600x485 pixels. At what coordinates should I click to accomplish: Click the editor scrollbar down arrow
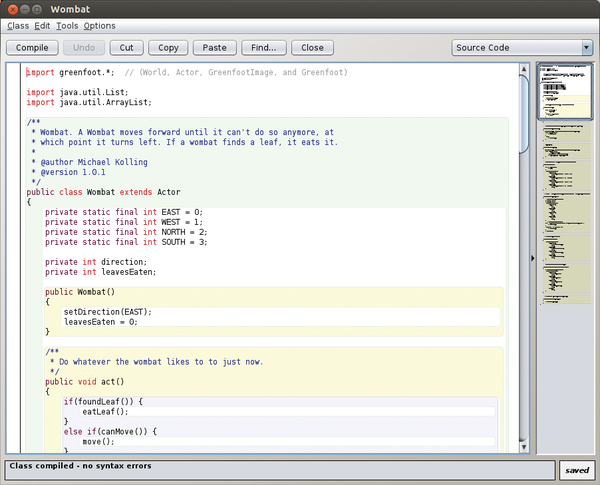click(523, 446)
